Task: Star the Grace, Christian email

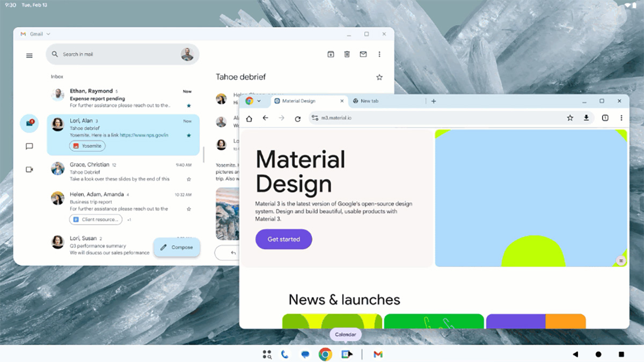Action: (188, 179)
